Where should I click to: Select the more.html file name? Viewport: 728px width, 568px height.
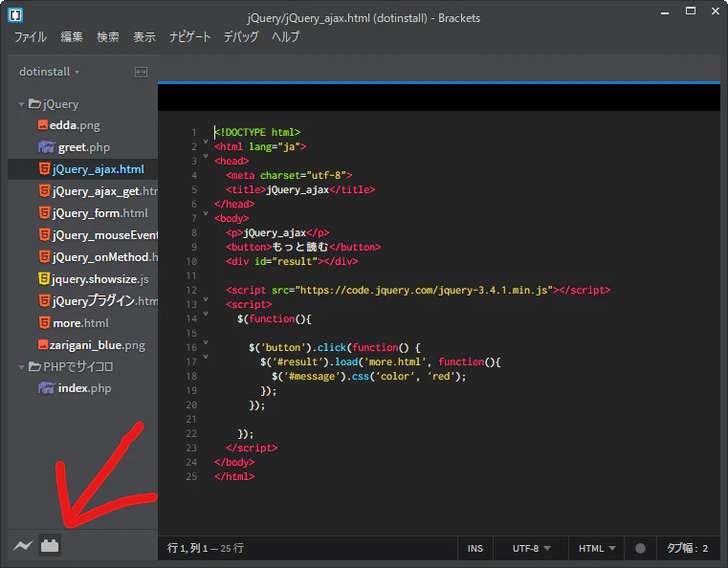(x=80, y=323)
